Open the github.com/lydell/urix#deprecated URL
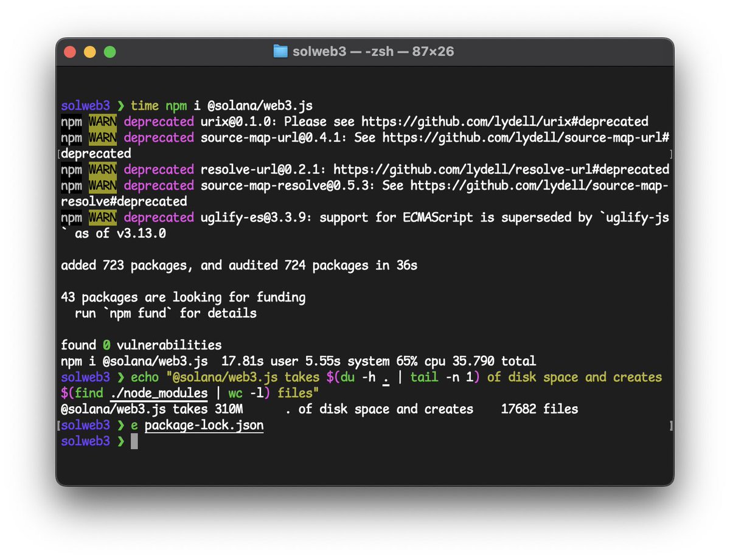730x560 pixels. (505, 122)
